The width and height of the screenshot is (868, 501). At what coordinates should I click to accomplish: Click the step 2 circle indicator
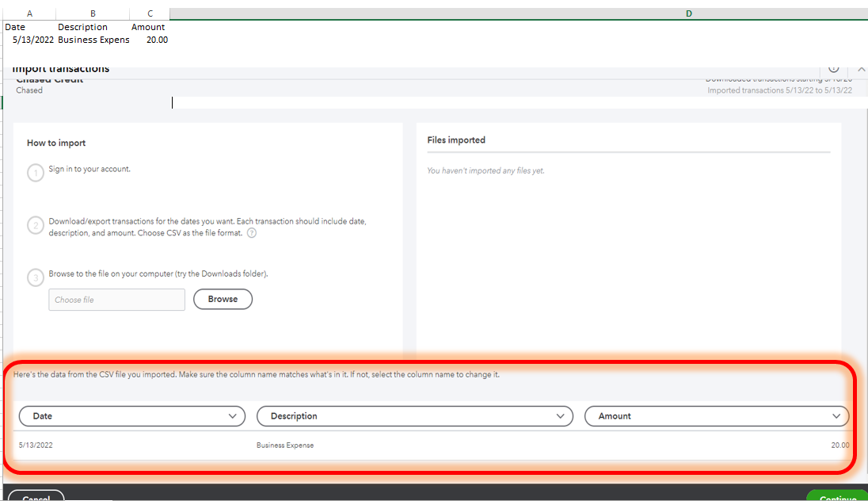click(35, 225)
